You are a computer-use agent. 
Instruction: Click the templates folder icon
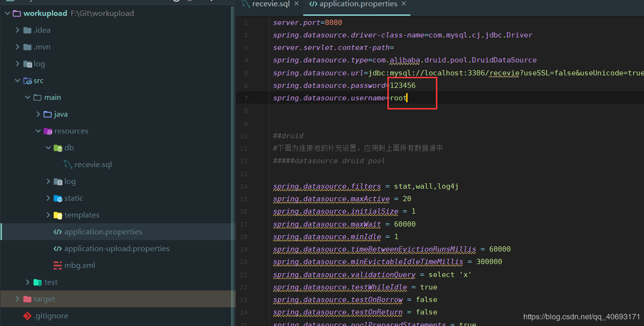58,215
